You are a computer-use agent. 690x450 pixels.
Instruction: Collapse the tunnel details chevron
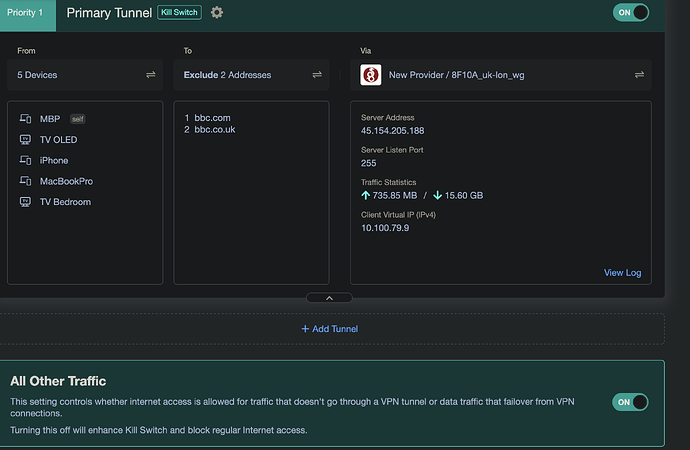pyautogui.click(x=329, y=298)
